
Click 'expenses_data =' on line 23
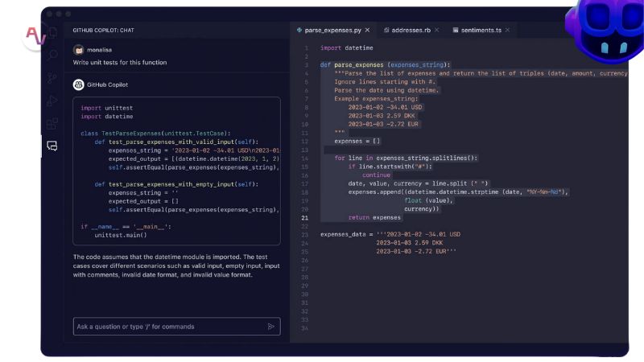point(347,234)
